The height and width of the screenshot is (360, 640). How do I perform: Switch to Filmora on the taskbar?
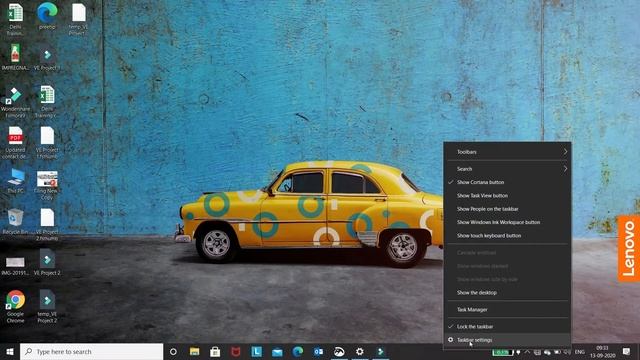point(380,351)
